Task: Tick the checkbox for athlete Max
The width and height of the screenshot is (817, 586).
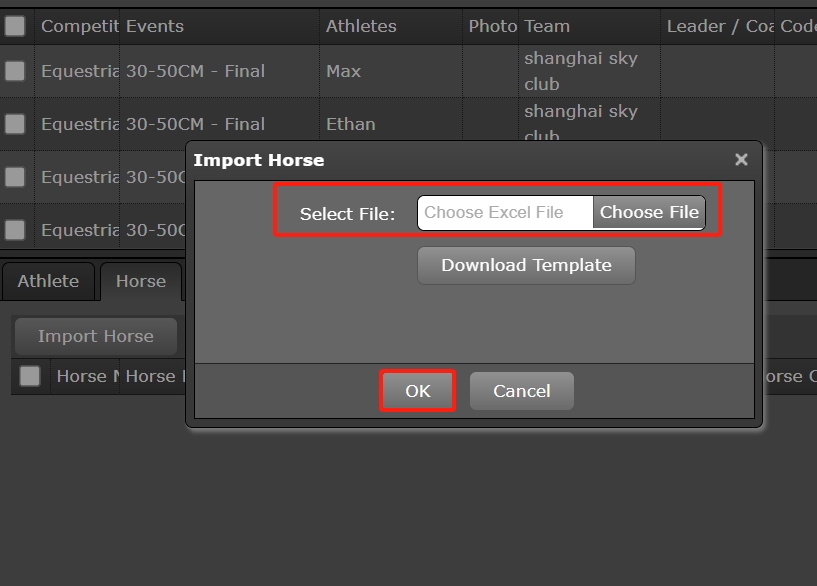Action: point(15,71)
